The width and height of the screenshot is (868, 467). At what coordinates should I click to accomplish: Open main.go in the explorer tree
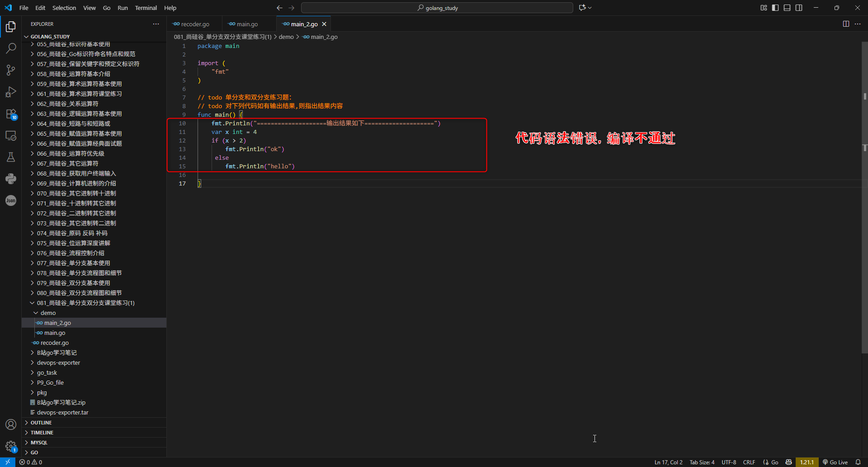click(x=94, y=333)
